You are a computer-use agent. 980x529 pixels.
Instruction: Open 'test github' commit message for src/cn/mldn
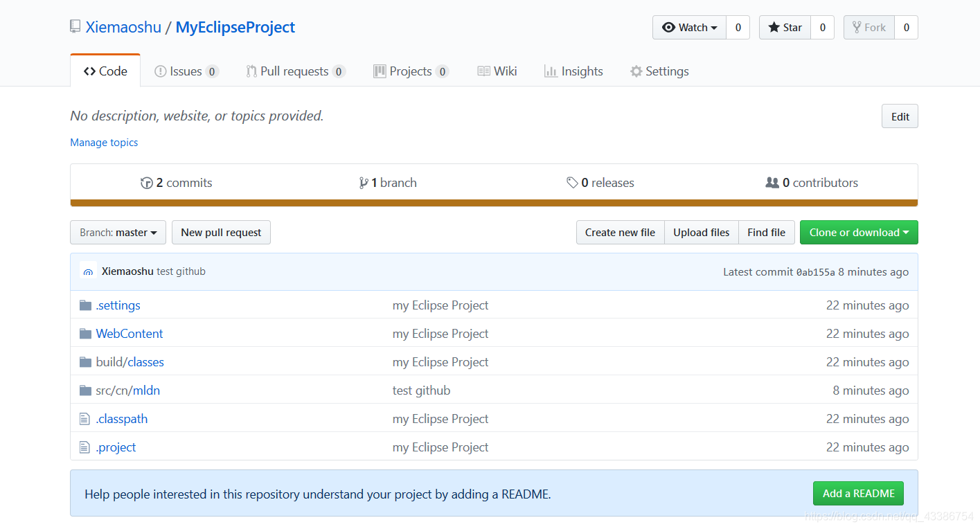pos(421,391)
